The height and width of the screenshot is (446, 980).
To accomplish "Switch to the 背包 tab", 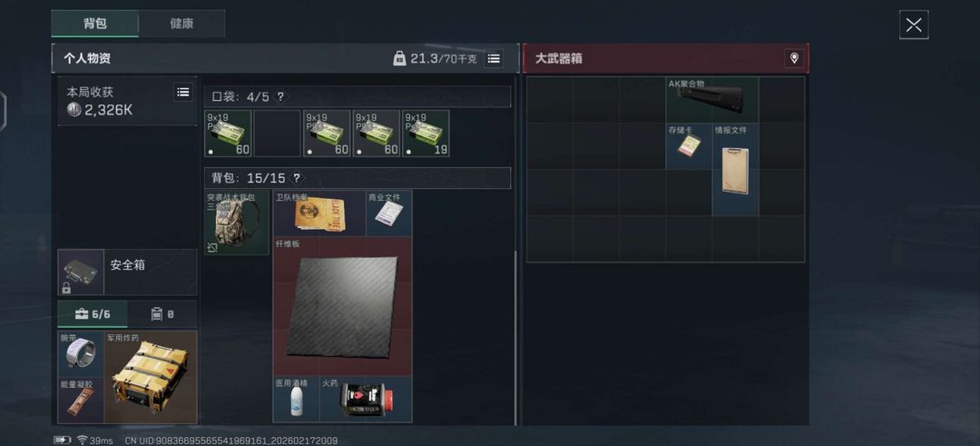I will pos(95,24).
